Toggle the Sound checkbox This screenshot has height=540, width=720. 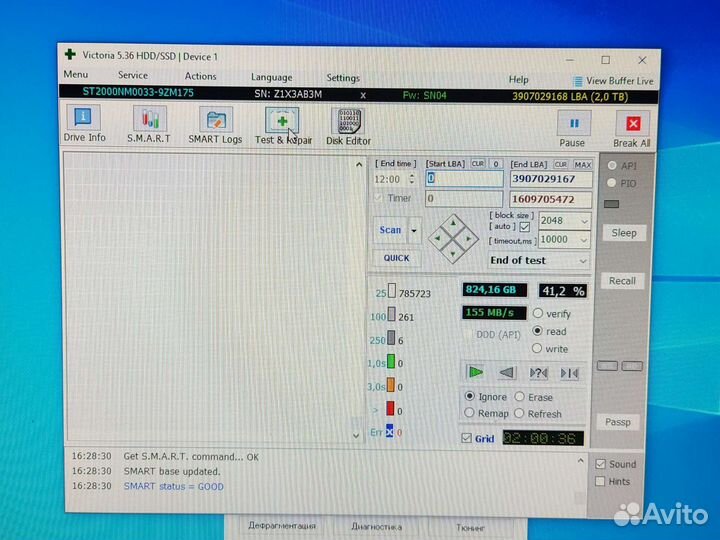pyautogui.click(x=600, y=464)
